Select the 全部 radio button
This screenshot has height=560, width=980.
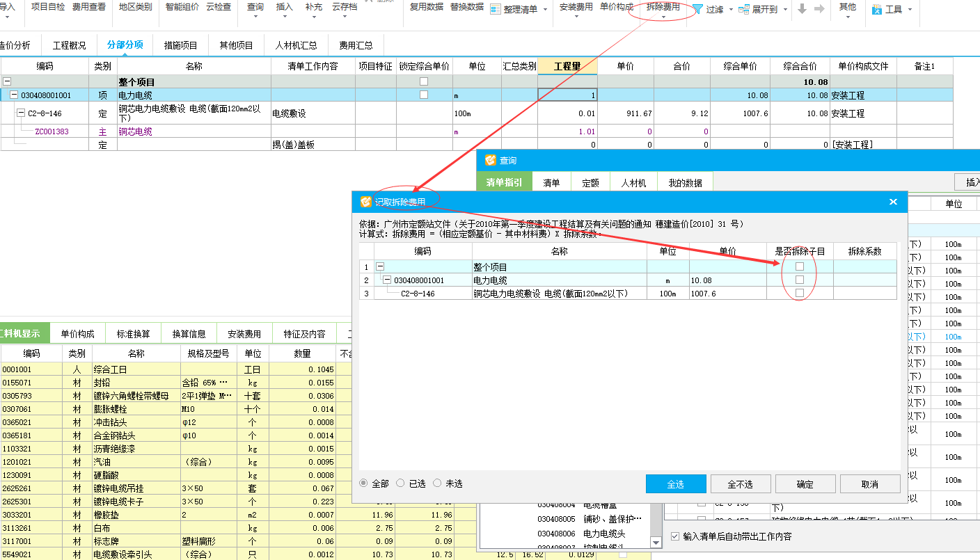coord(364,483)
